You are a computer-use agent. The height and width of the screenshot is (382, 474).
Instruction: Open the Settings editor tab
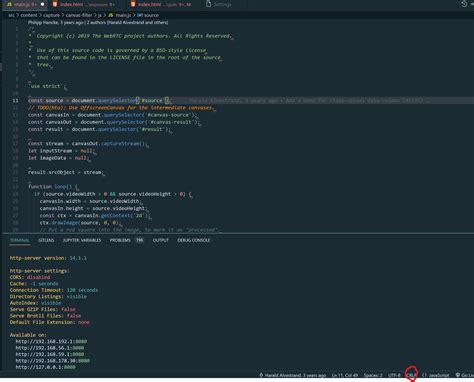222,4
